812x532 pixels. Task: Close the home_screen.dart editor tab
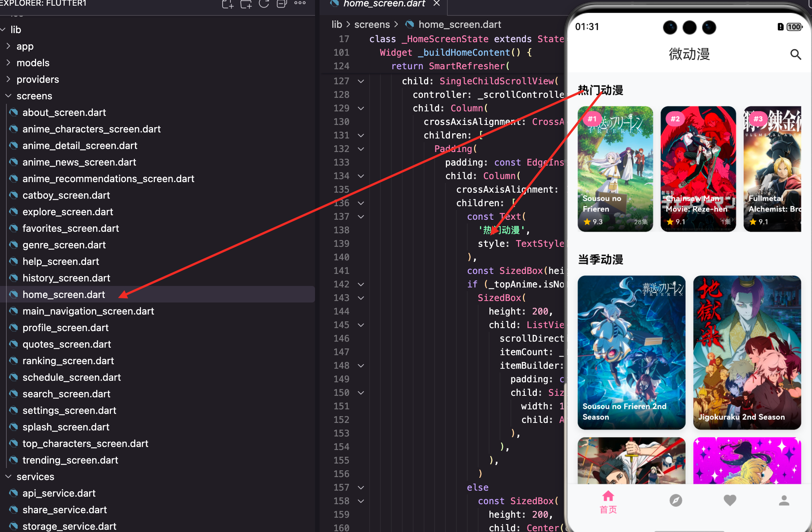[x=436, y=3]
